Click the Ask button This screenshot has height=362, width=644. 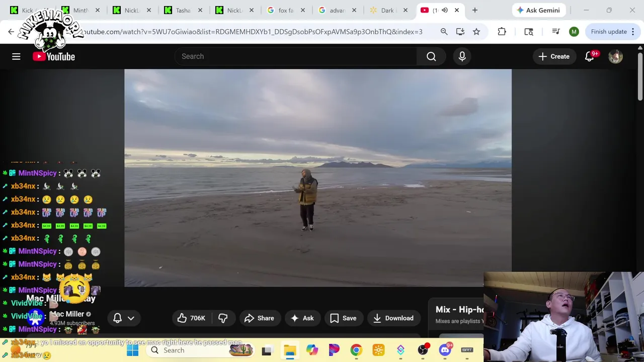[x=302, y=318]
